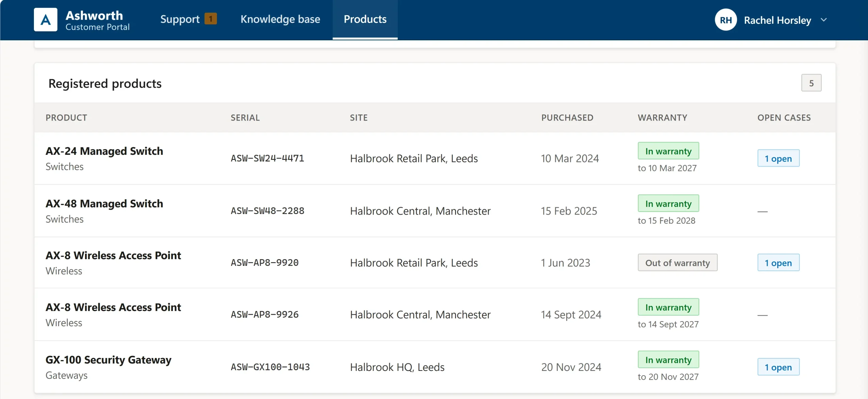This screenshot has height=399, width=868.
Task: Open the AX-48 Managed Switch product
Action: (x=104, y=204)
